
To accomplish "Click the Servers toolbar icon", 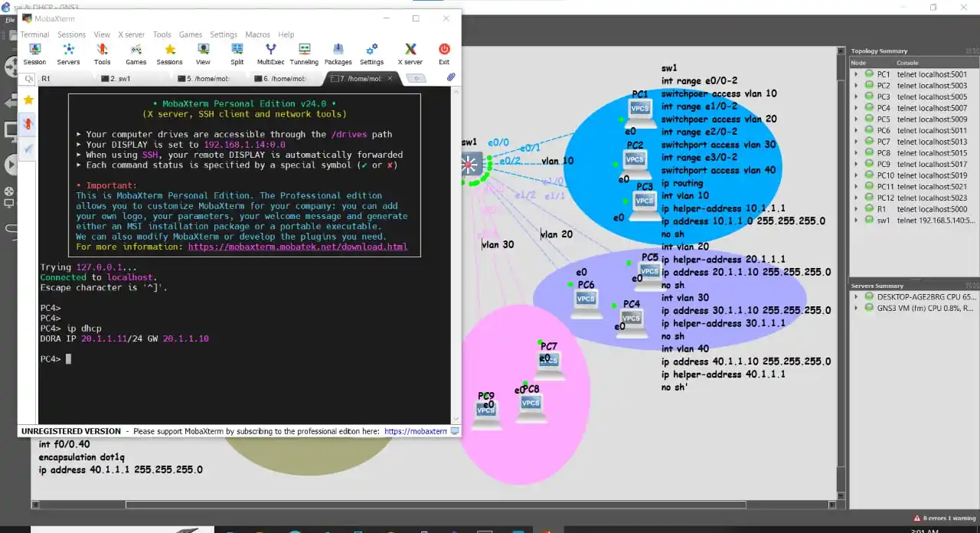I will click(68, 54).
